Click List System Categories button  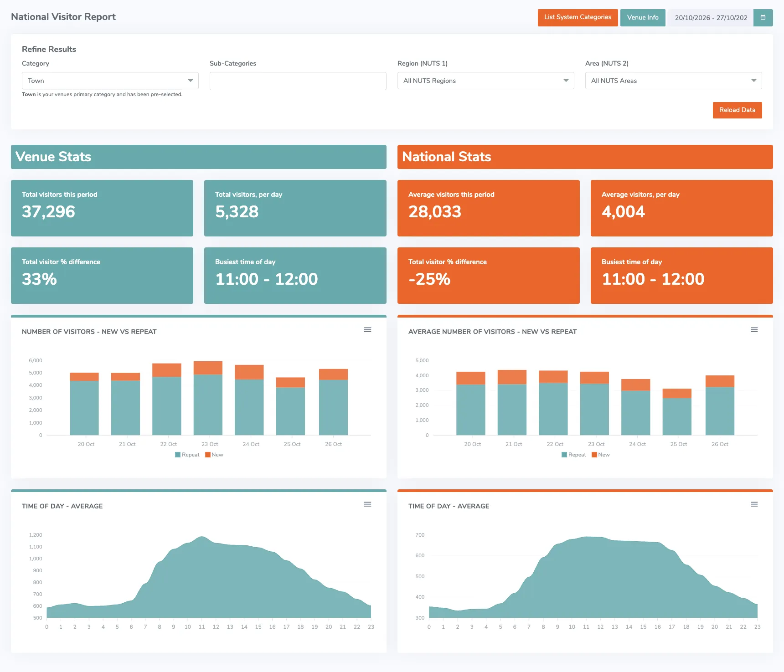[x=578, y=18]
